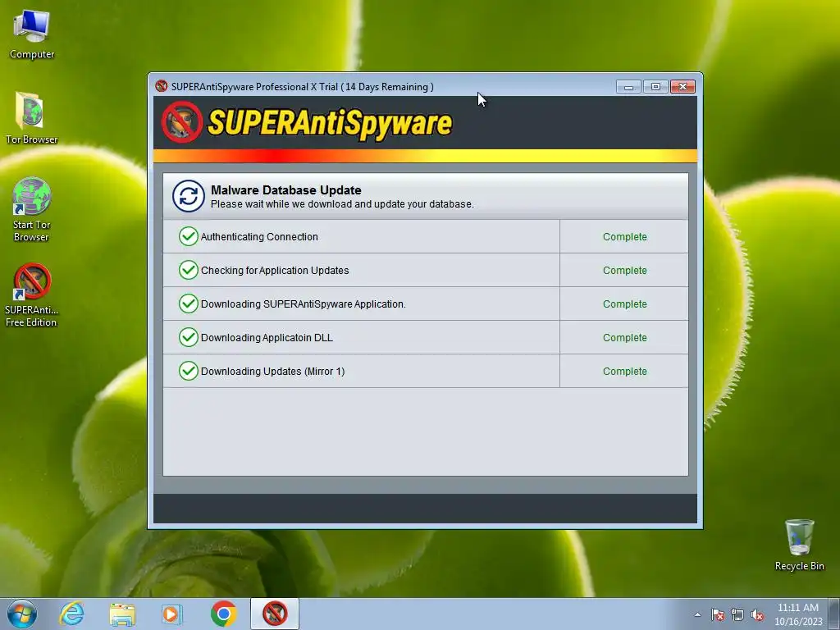The width and height of the screenshot is (840, 630).
Task: Open the Computer desktop icon
Action: [x=32, y=34]
